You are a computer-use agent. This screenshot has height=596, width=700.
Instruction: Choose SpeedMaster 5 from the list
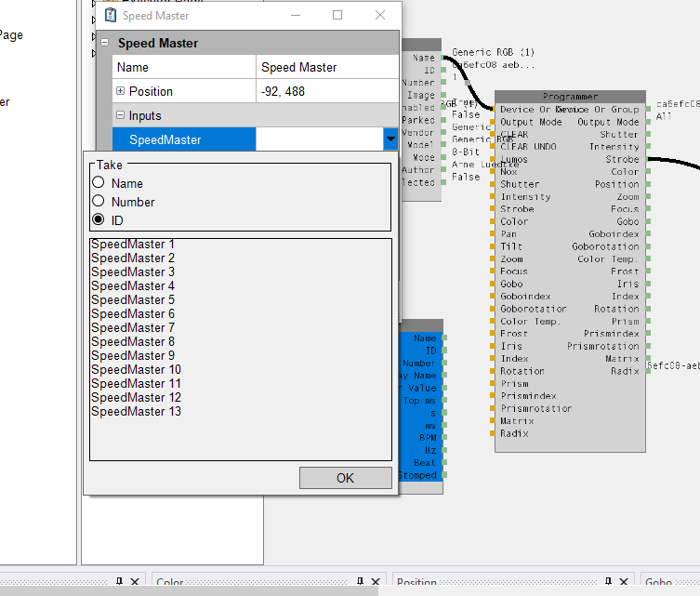pos(133,300)
